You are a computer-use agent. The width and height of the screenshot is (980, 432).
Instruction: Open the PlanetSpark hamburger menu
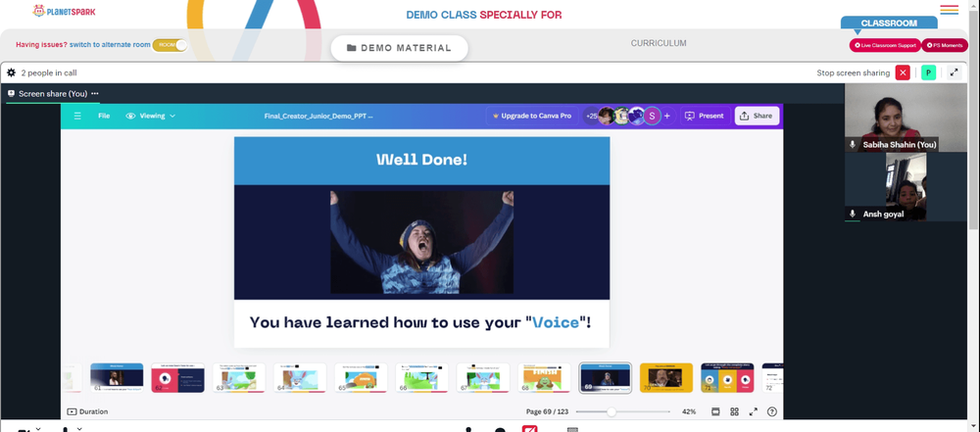[949, 10]
